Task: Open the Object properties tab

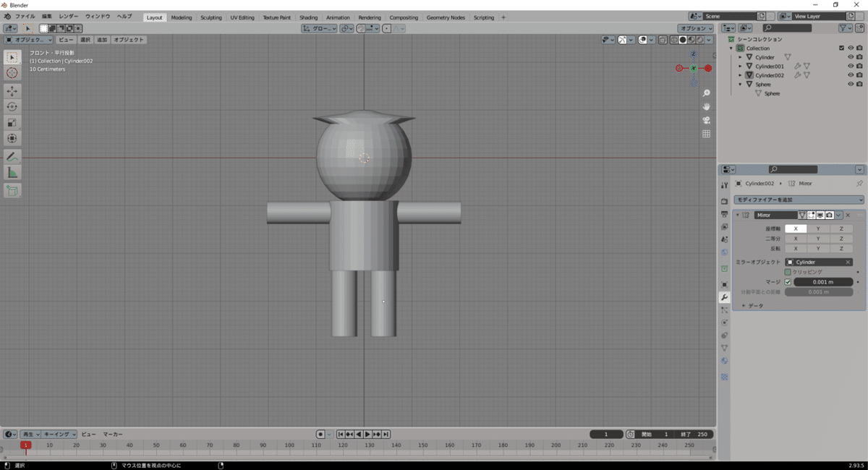Action: [x=725, y=284]
